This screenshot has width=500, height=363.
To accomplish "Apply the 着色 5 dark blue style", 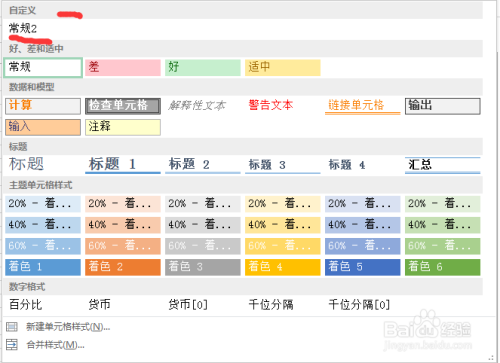I will 363,267.
